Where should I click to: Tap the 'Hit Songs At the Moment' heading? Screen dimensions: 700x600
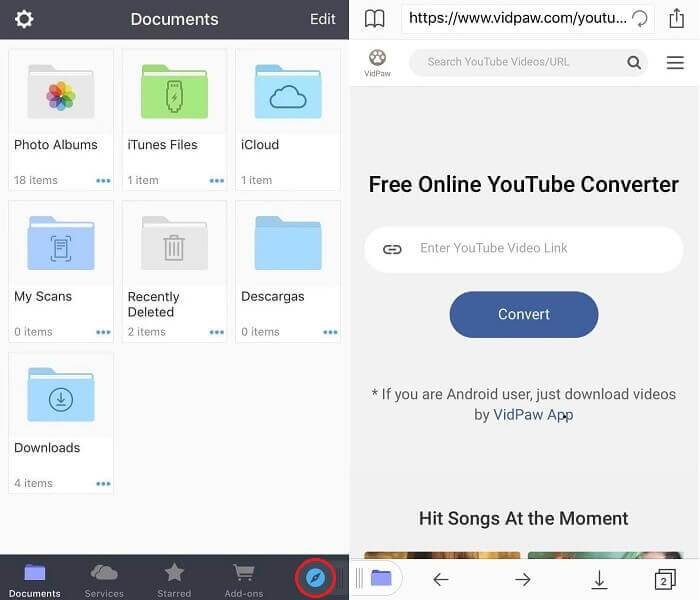[x=523, y=518]
